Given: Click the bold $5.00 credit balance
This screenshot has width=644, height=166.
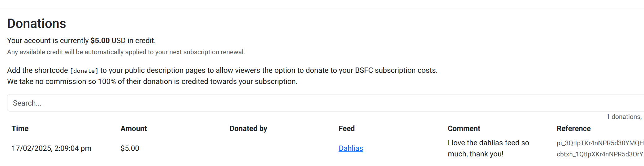Looking at the screenshot, I should 100,41.
